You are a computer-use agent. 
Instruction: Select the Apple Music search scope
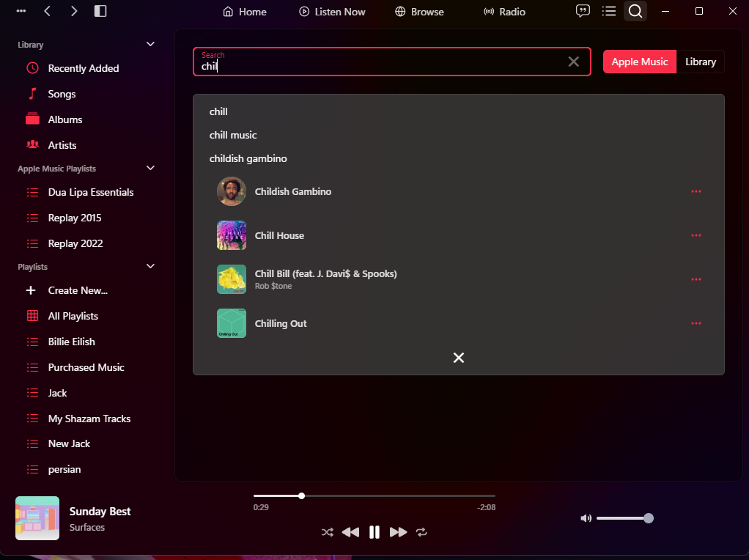640,62
